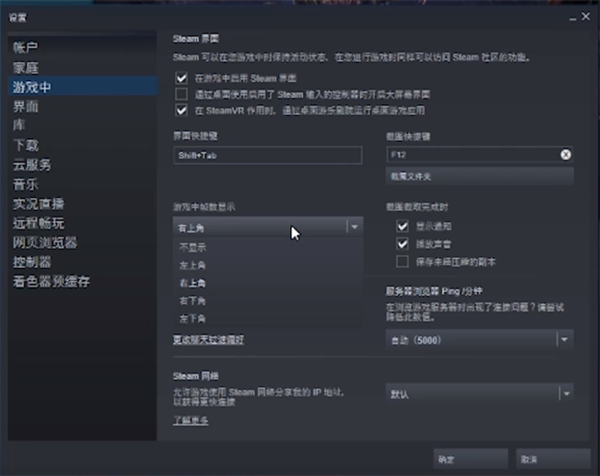
Task: Toggle 在游戏中启用 Steam 界面 checkbox
Action: [181, 78]
